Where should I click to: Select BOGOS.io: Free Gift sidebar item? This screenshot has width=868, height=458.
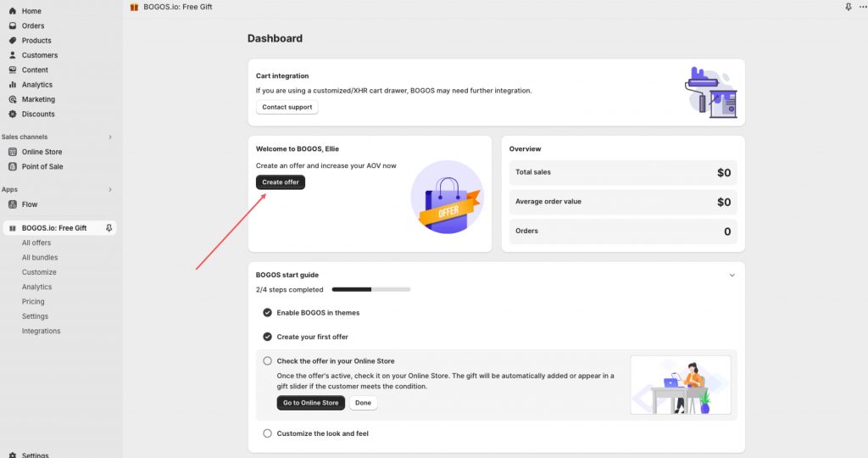(60, 228)
